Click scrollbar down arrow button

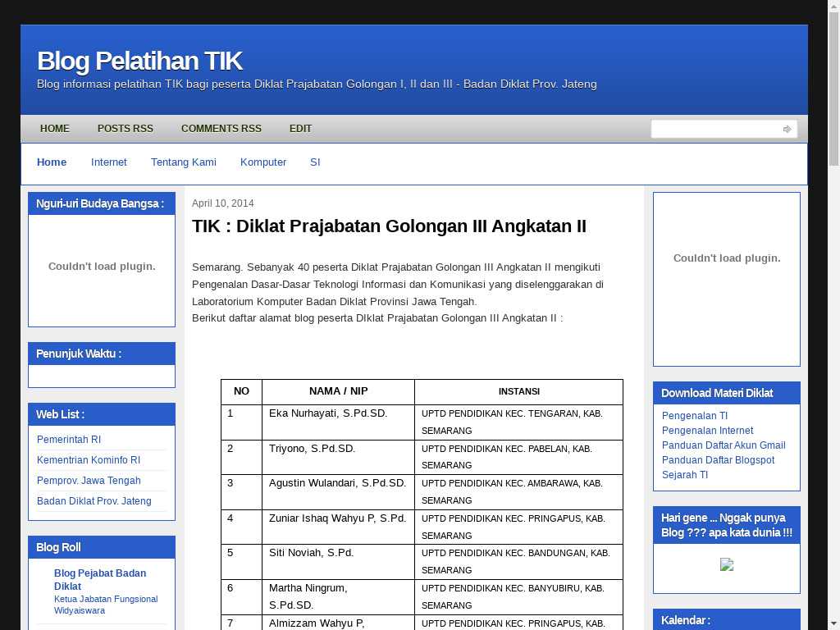(833, 623)
